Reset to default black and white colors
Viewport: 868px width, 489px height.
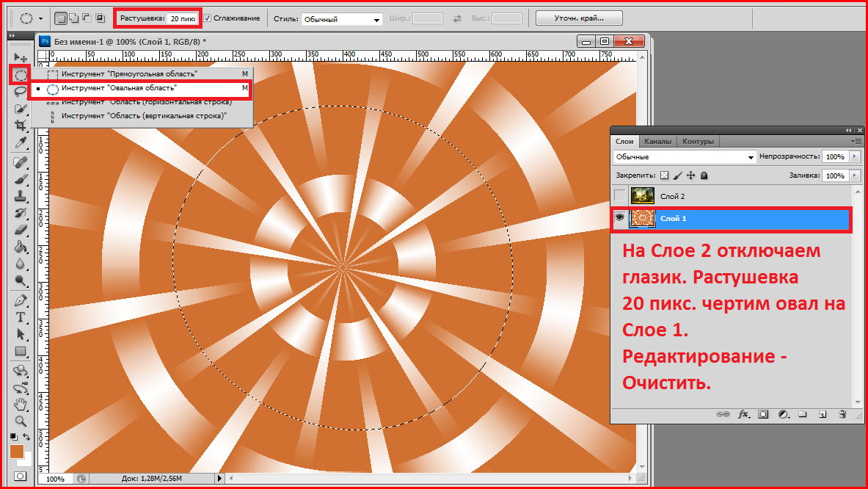coord(14,437)
